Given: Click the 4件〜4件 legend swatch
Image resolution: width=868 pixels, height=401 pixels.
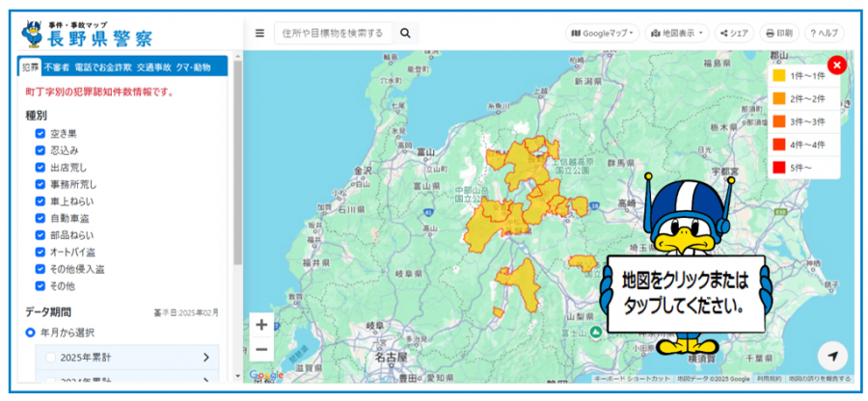Looking at the screenshot, I should tap(779, 145).
